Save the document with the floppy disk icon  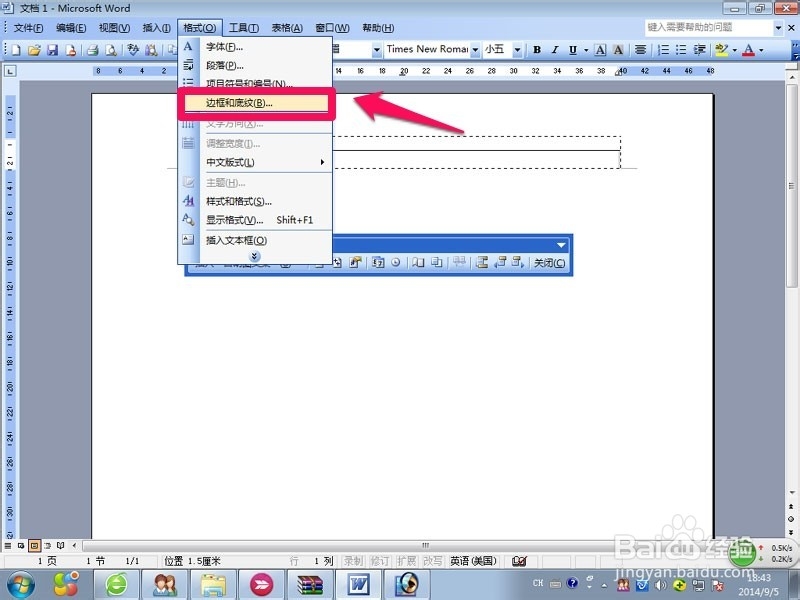pos(52,50)
